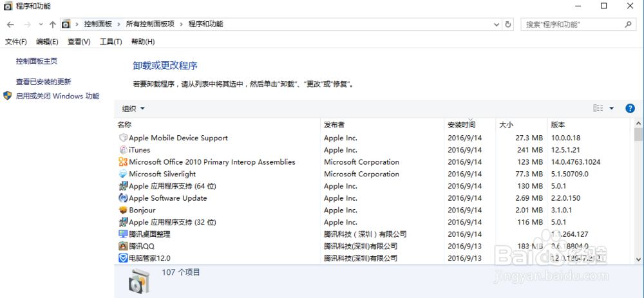Click publisher 腾讯科技（深圳）有限公司 of 腾讯桌面整理
644x298 pixels.
click(365, 234)
